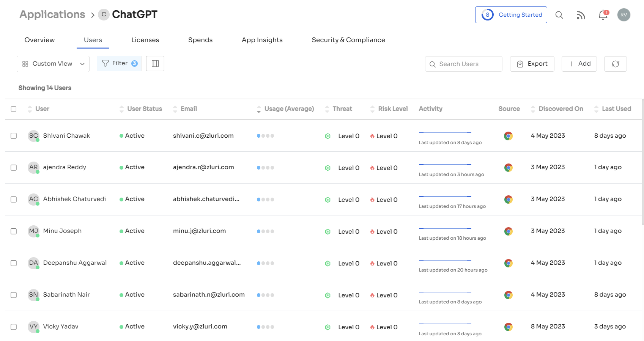The height and width of the screenshot is (341, 644).
Task: Click activity line for ajendra Reddy
Action: (445, 165)
